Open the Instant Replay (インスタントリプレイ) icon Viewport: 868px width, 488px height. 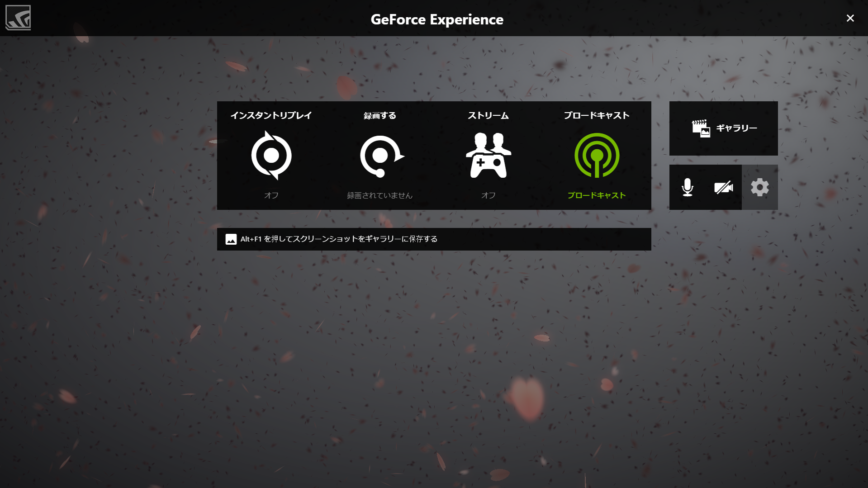(x=271, y=155)
